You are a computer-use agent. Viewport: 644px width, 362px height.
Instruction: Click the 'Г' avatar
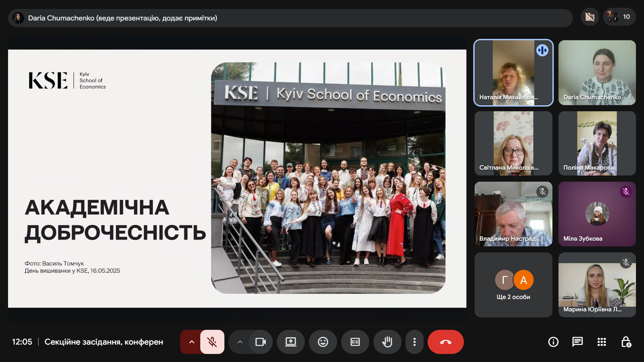click(504, 280)
